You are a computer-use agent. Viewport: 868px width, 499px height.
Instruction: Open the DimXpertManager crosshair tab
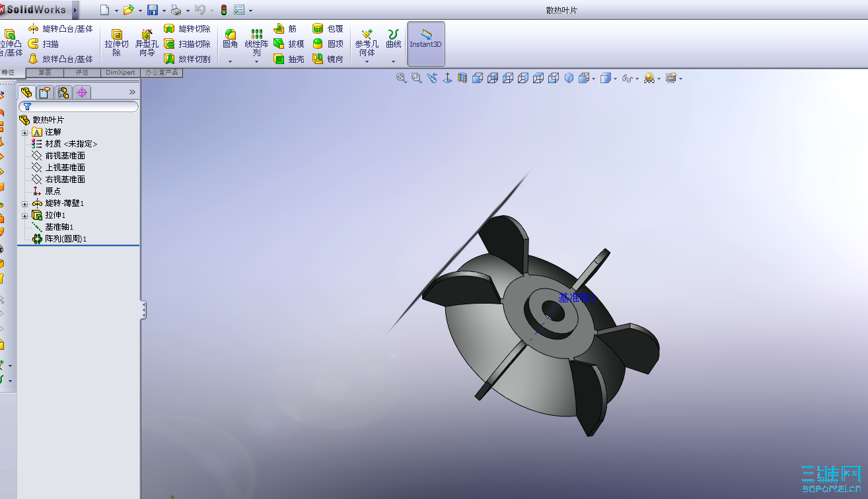pyautogui.click(x=82, y=92)
